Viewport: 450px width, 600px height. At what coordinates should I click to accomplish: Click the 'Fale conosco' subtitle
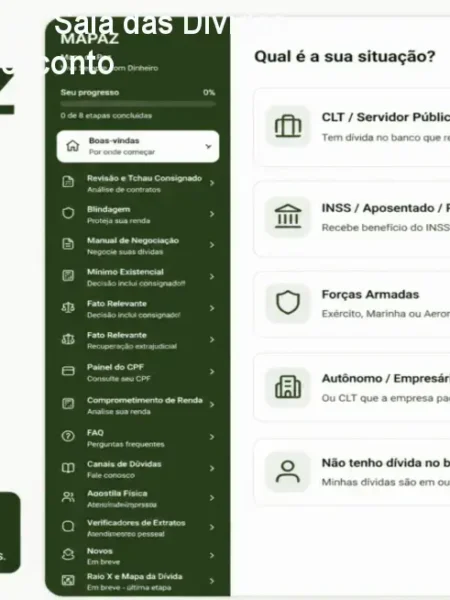(111, 475)
